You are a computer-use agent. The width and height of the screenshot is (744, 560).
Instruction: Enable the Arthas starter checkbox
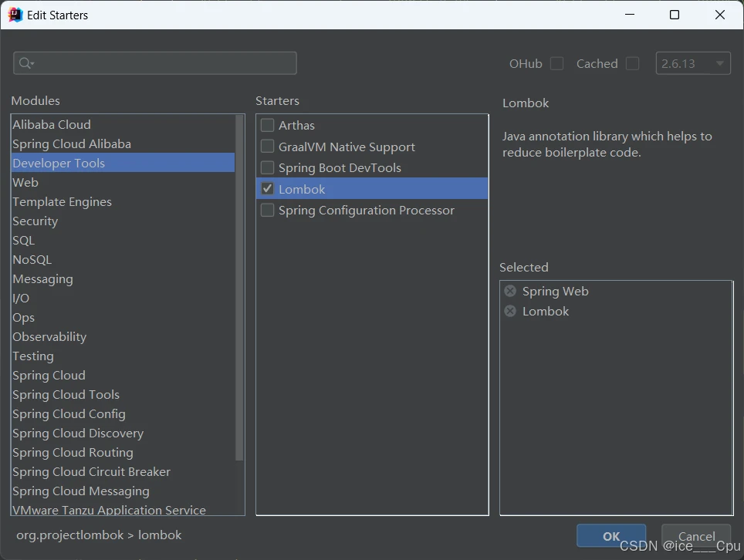(x=268, y=125)
